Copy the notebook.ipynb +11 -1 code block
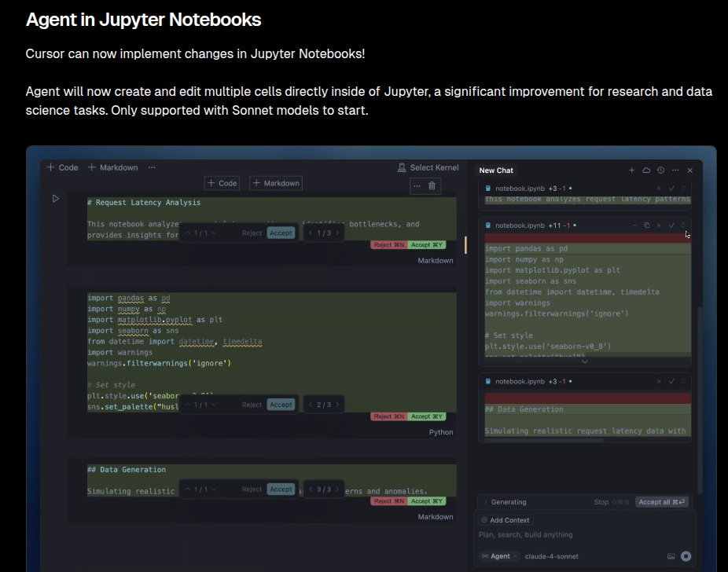This screenshot has height=572, width=728. tap(647, 225)
